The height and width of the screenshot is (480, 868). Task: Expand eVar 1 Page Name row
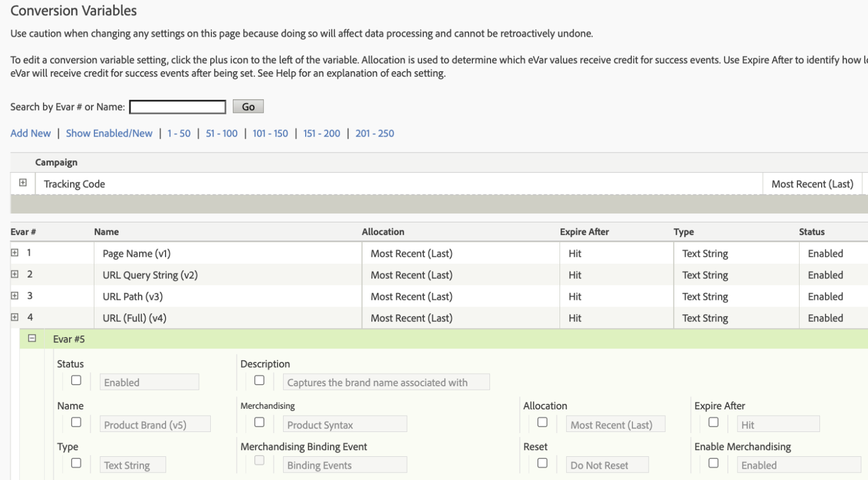pos(15,252)
